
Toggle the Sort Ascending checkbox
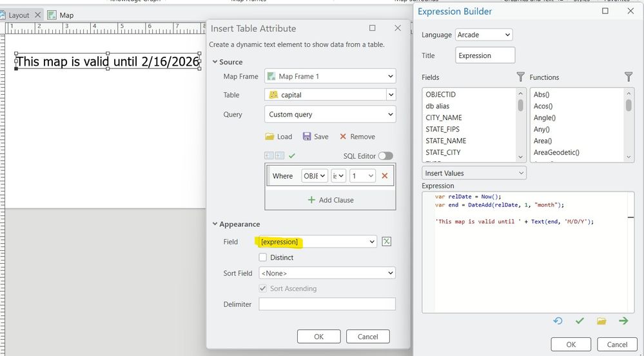coord(263,288)
